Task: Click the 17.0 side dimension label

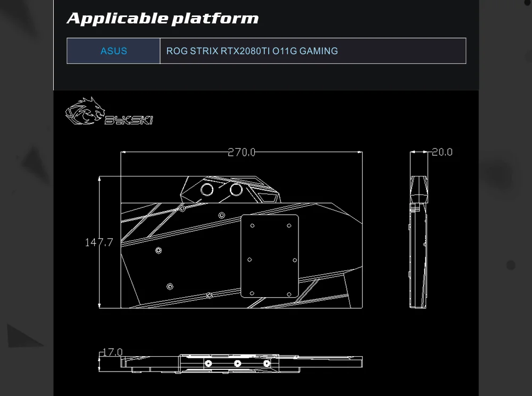Action: [112, 352]
